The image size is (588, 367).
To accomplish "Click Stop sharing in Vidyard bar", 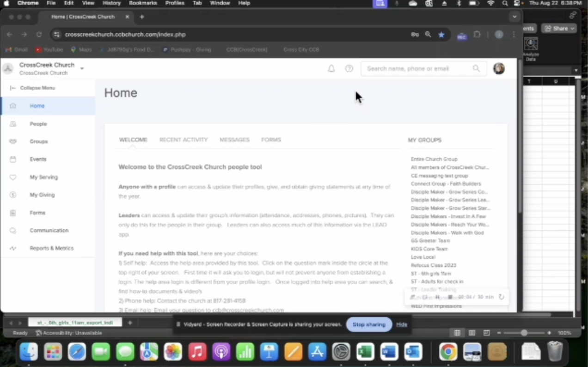I will tap(369, 324).
